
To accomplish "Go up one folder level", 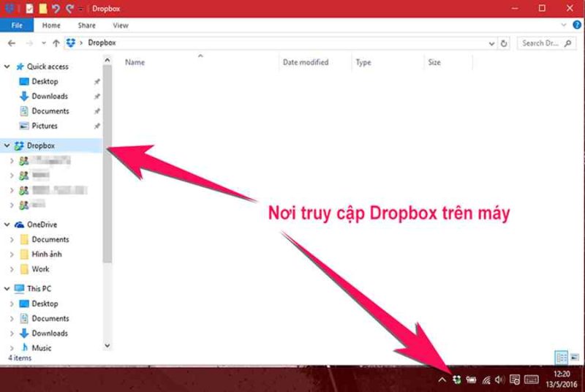I will pos(56,43).
